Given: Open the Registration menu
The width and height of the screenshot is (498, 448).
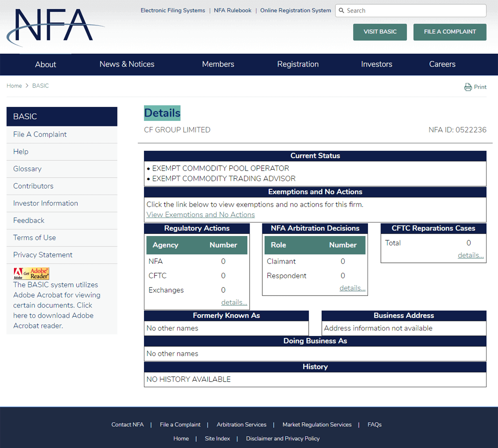Looking at the screenshot, I should 298,64.
